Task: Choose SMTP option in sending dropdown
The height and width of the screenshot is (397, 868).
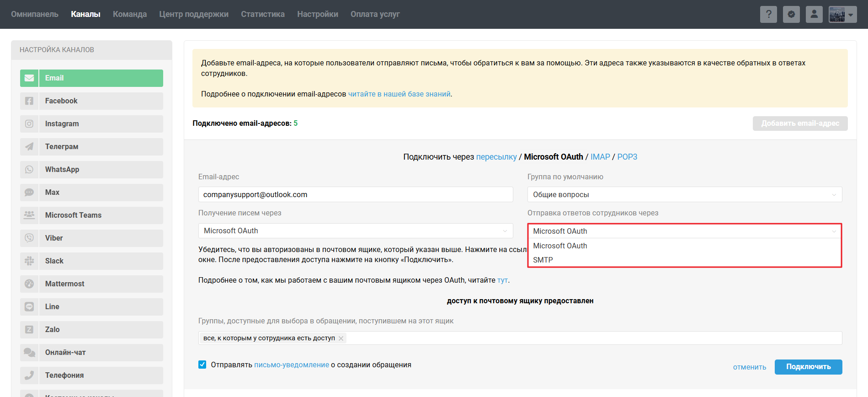Action: [543, 260]
